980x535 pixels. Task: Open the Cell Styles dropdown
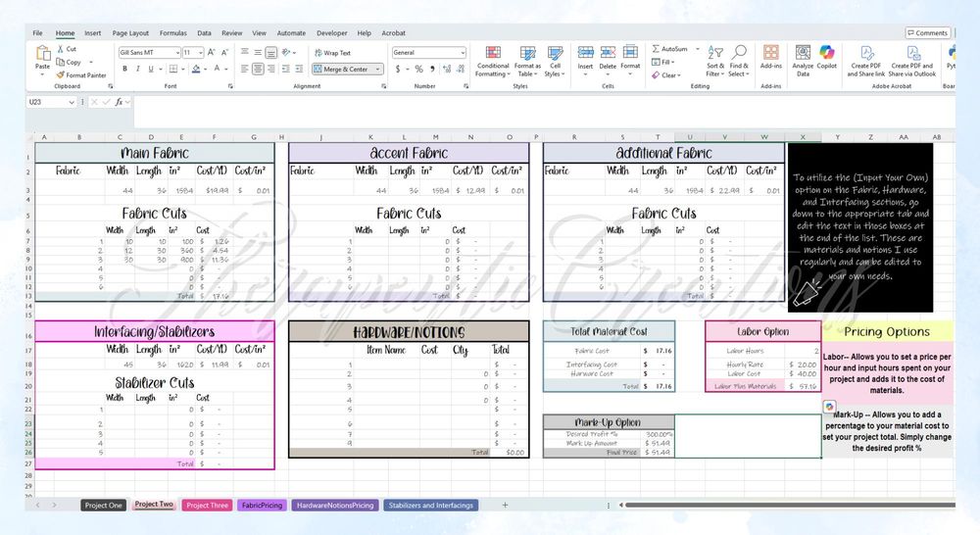[555, 62]
